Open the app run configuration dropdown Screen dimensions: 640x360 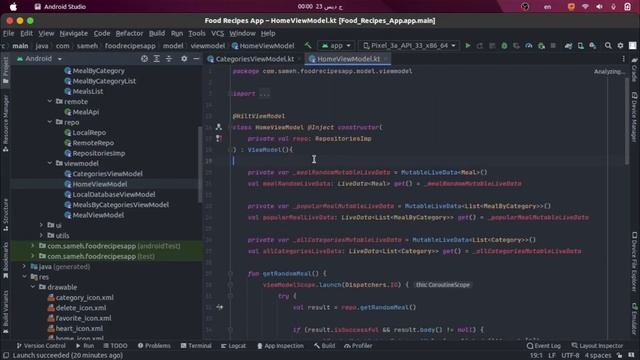(x=336, y=46)
